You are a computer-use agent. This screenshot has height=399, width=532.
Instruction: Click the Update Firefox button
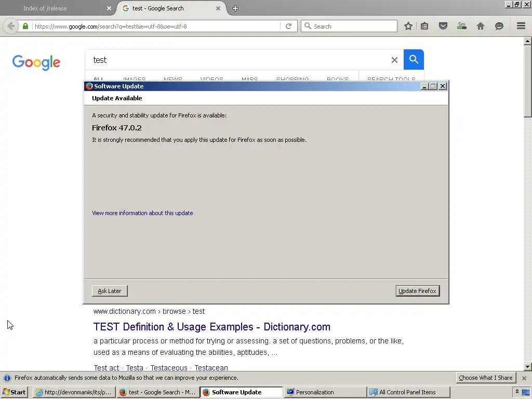pyautogui.click(x=418, y=291)
